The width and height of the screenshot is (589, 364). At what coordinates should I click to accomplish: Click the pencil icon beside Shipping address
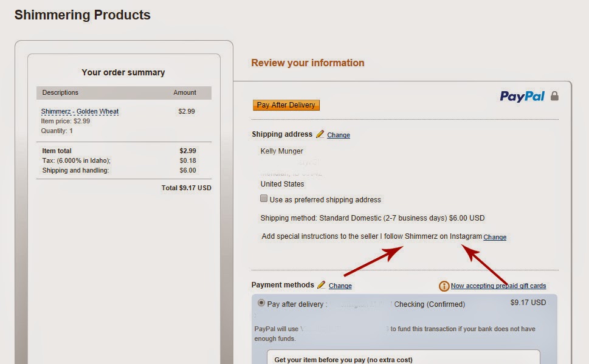tap(320, 134)
